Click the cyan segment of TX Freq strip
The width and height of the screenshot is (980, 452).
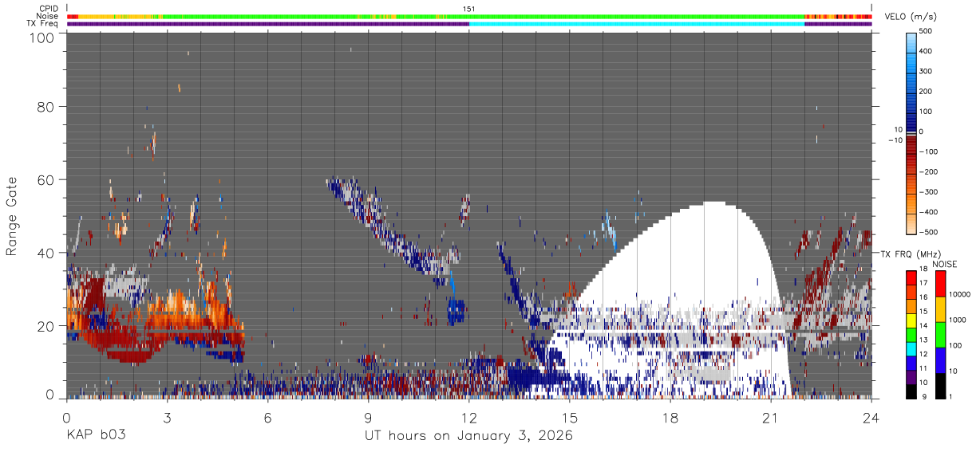(637, 24)
